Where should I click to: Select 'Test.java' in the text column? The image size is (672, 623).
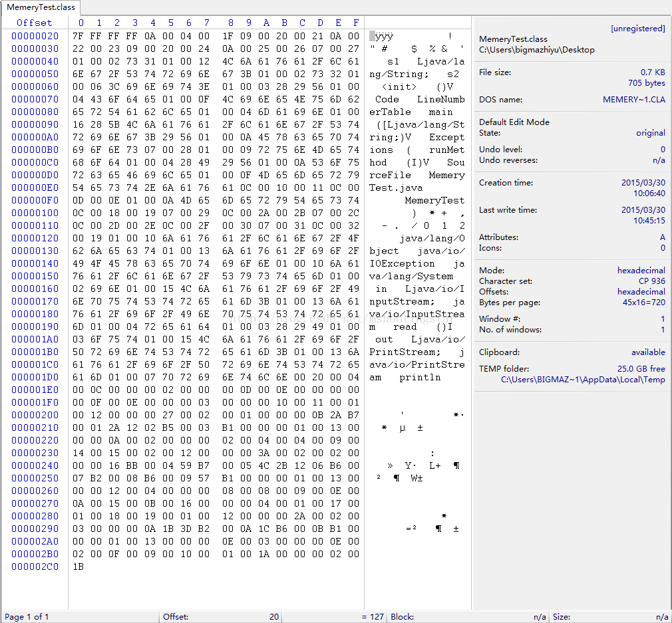point(396,187)
